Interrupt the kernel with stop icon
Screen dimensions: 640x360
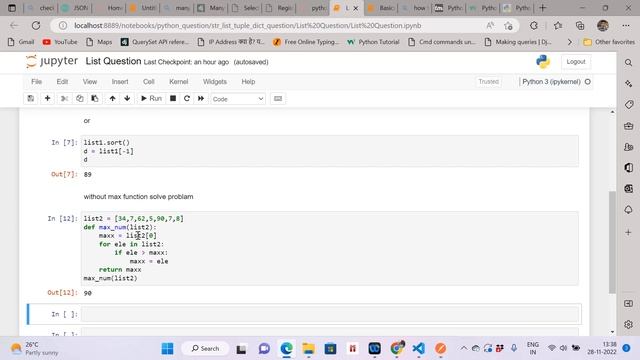[173, 98]
